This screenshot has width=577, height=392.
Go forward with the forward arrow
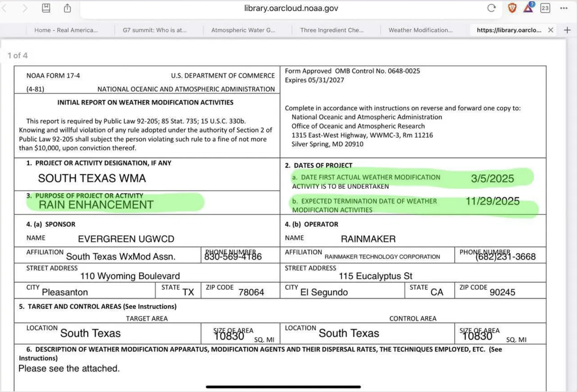(x=25, y=8)
